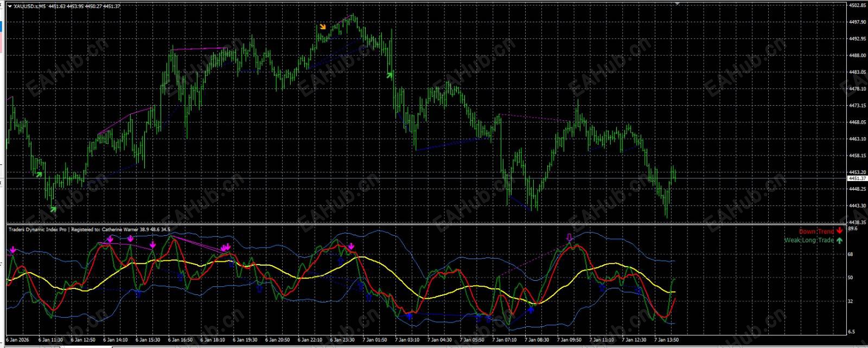868x348 pixels.
Task: Click the 7 Jan 01:50 time label
Action: pyautogui.click(x=375, y=340)
